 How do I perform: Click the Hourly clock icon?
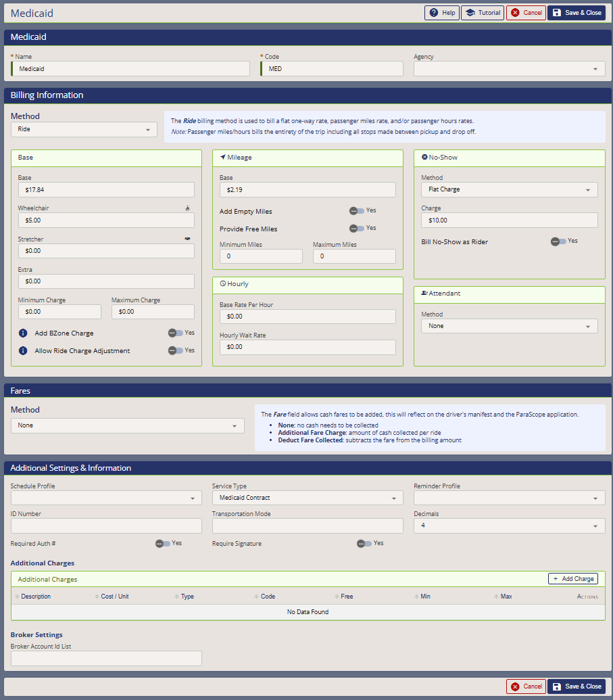point(222,283)
